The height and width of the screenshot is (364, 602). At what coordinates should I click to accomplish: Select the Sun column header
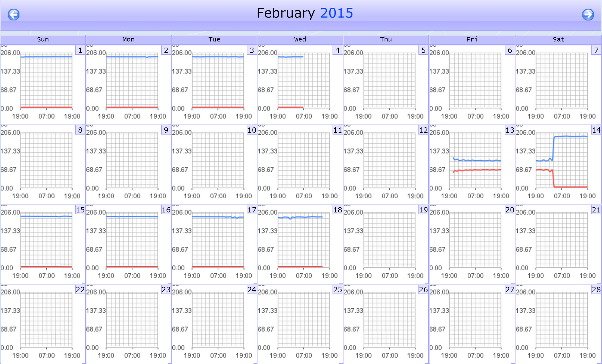tap(43, 40)
